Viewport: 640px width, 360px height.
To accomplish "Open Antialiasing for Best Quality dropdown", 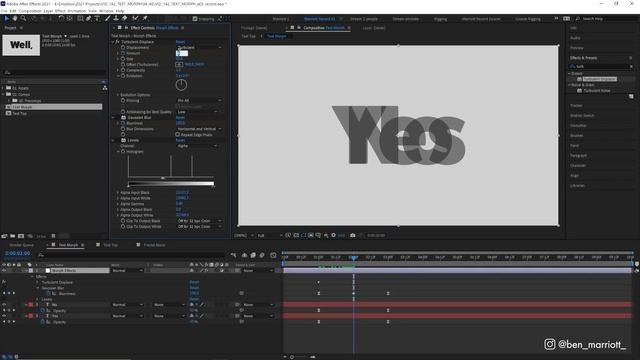I will tap(198, 112).
